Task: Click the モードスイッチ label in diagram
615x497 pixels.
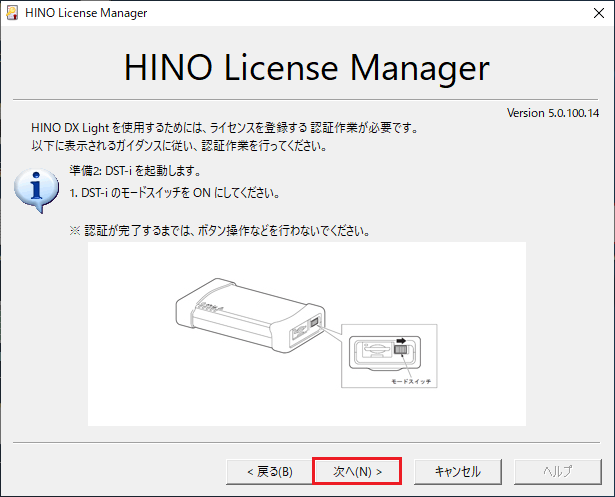Action: [x=411, y=381]
